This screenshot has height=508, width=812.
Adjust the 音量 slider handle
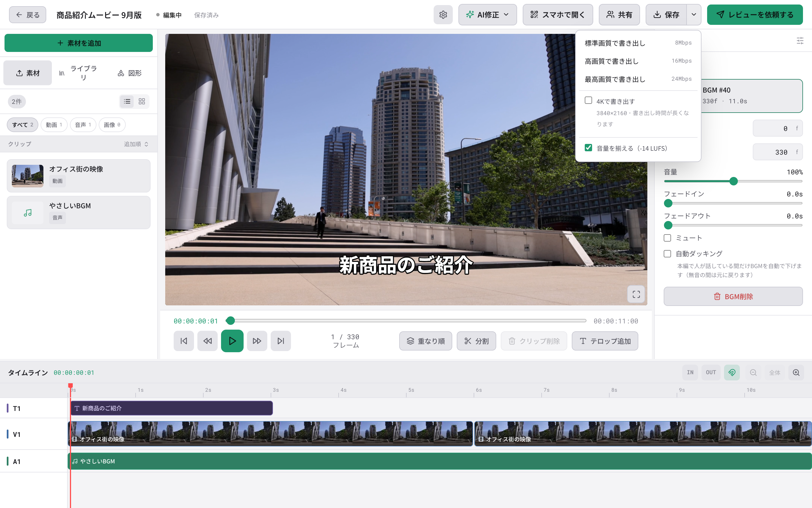pyautogui.click(x=734, y=181)
